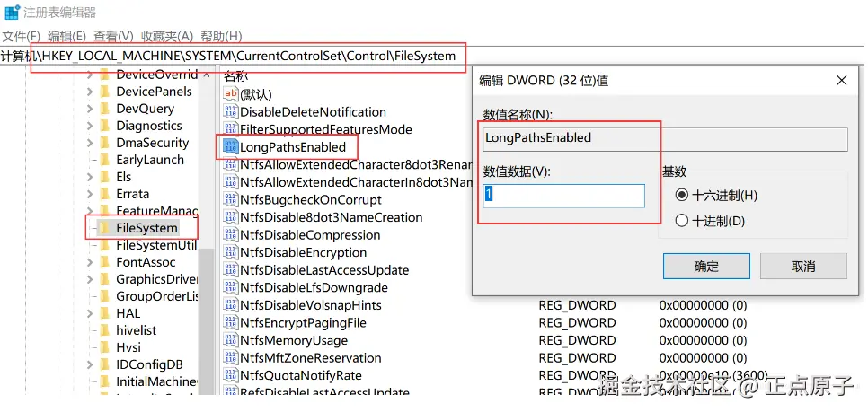Click the NtfsMemoryUsage DWORD icon
The height and width of the screenshot is (412, 868).
pyautogui.click(x=230, y=341)
